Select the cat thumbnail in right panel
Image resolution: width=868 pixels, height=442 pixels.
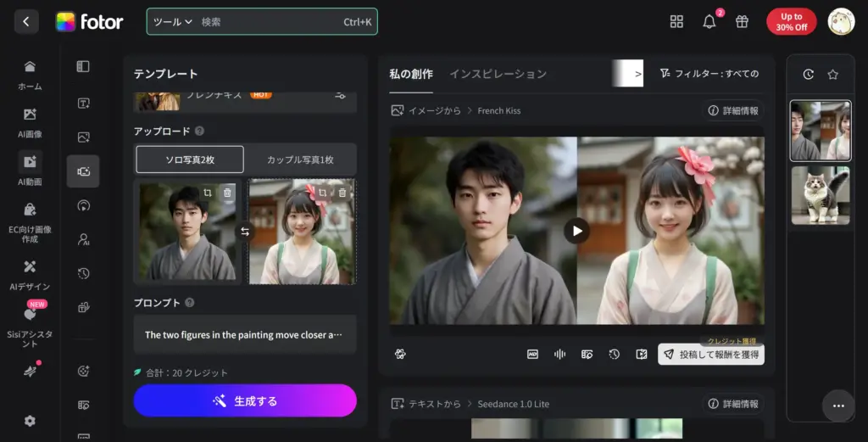point(821,195)
